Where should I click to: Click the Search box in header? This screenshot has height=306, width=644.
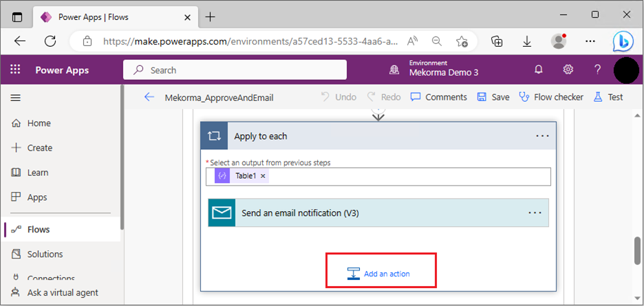235,69
